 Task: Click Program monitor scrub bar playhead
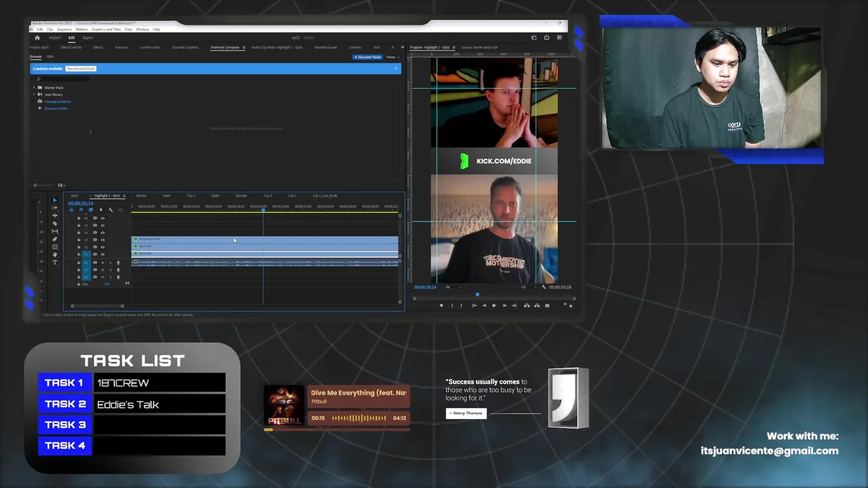(477, 294)
